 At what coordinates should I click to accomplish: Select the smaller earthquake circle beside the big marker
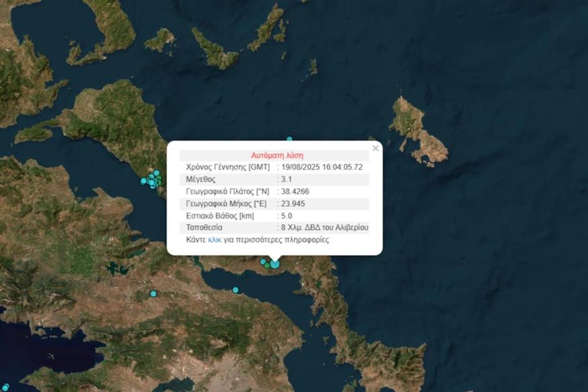pyautogui.click(x=263, y=262)
